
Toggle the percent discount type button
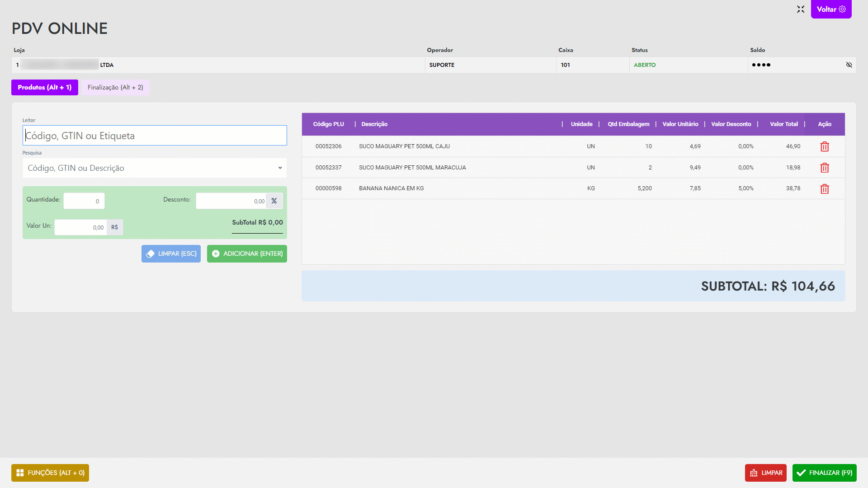coord(274,201)
